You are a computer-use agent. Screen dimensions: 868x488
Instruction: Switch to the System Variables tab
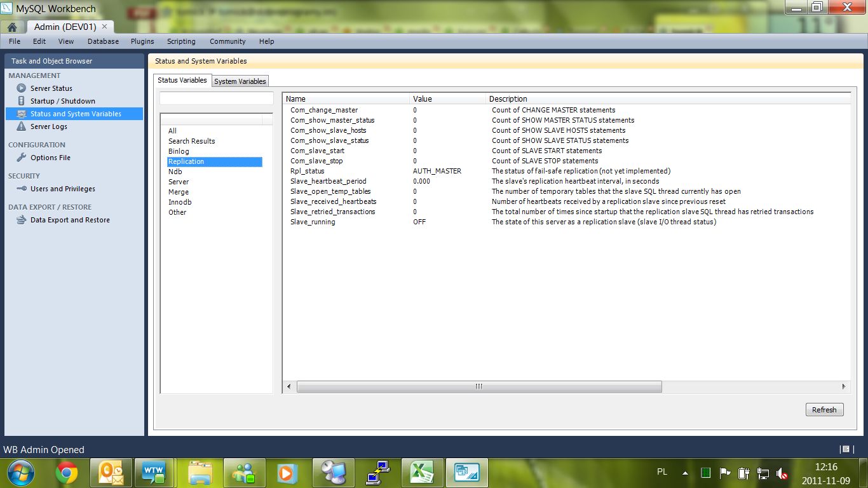[x=240, y=81]
